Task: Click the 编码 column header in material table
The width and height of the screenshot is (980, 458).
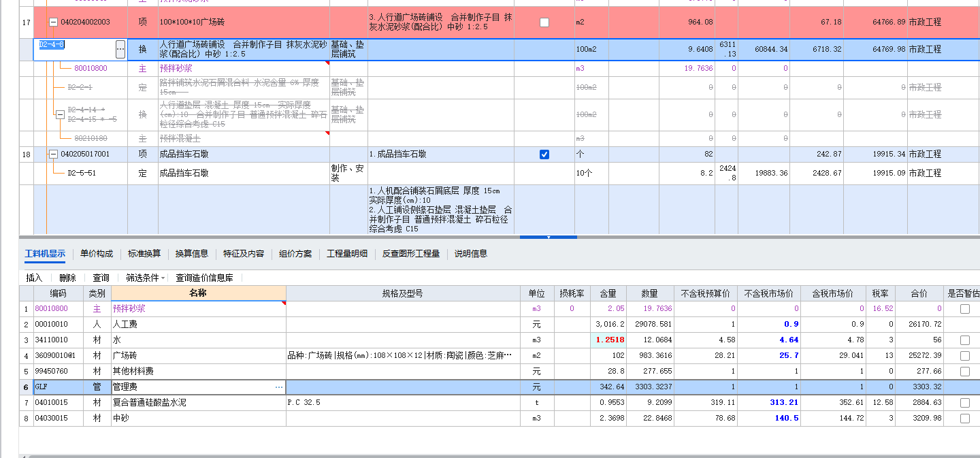Action: point(59,293)
